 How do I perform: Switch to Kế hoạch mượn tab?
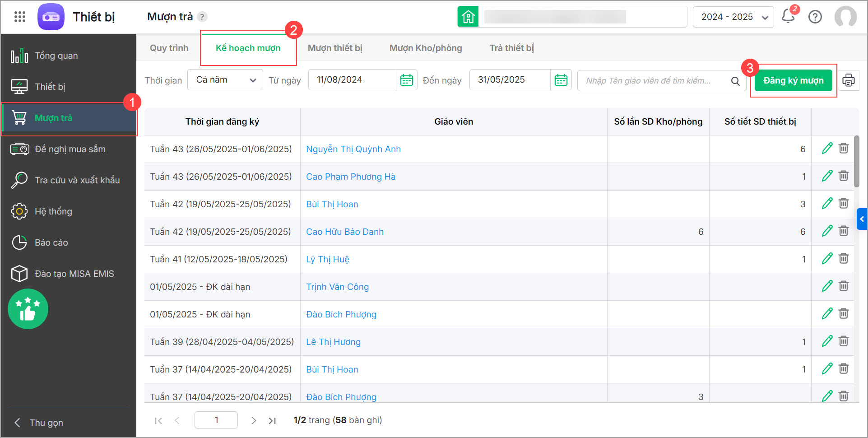pyautogui.click(x=248, y=48)
